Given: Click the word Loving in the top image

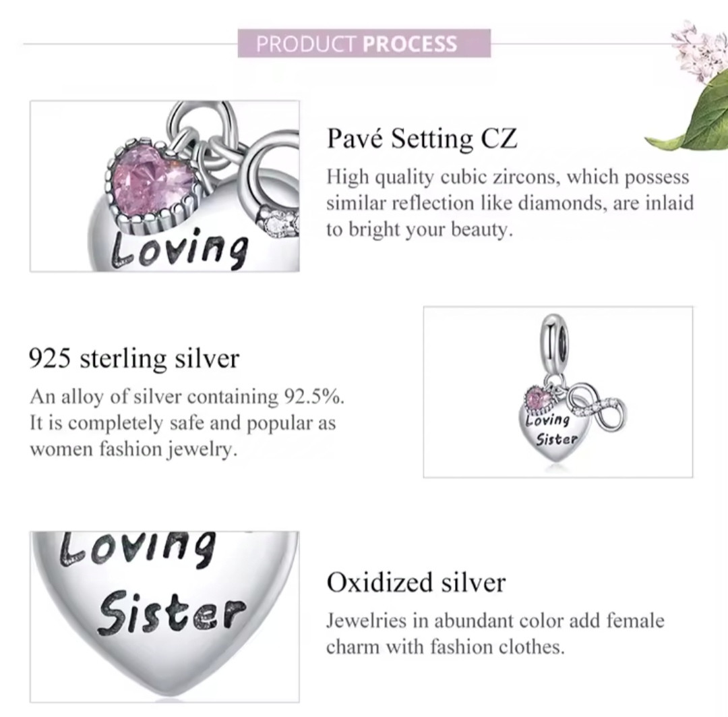Looking at the screenshot, I should click(179, 250).
